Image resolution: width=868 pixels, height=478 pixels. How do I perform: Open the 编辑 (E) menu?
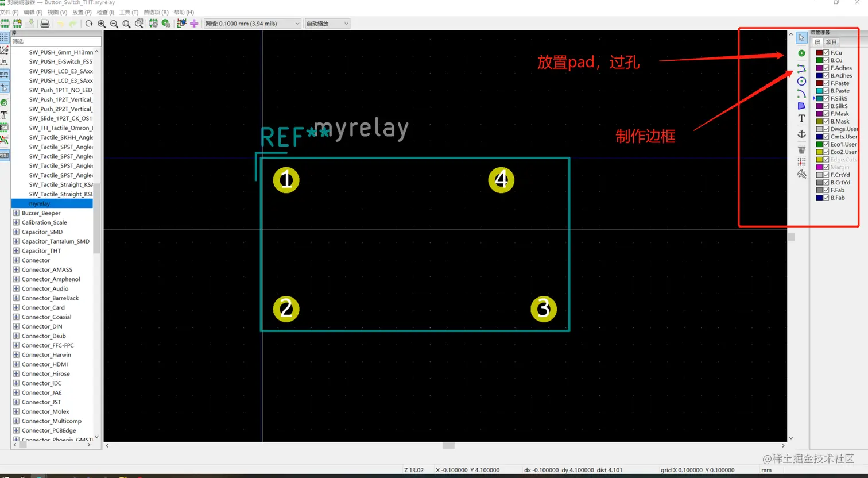tap(33, 12)
